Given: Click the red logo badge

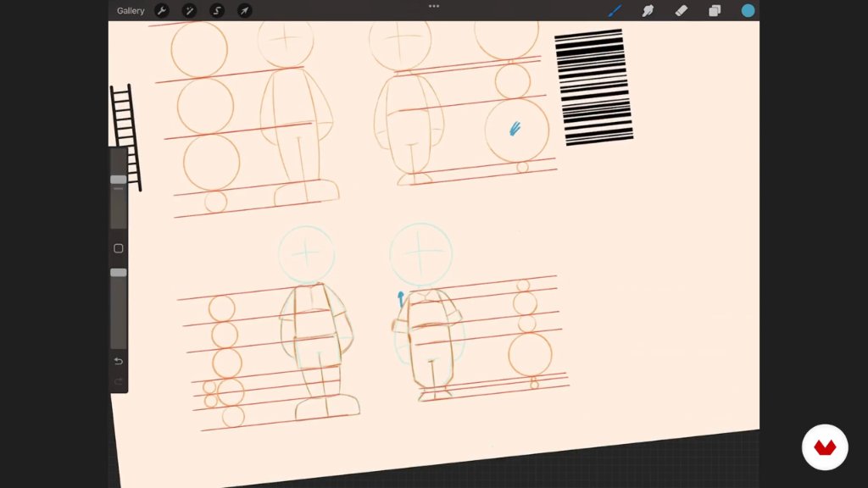Looking at the screenshot, I should 825,447.
